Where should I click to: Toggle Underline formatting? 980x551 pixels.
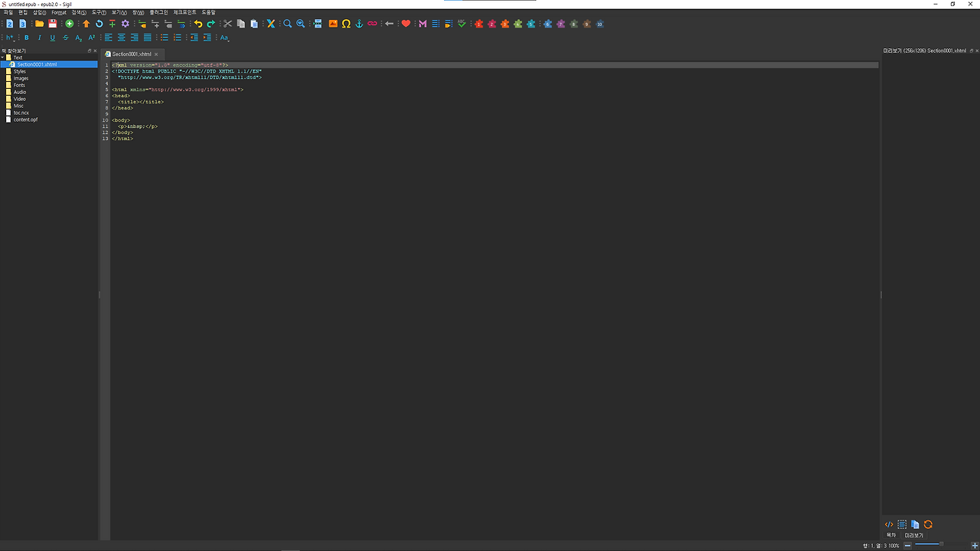(x=53, y=37)
